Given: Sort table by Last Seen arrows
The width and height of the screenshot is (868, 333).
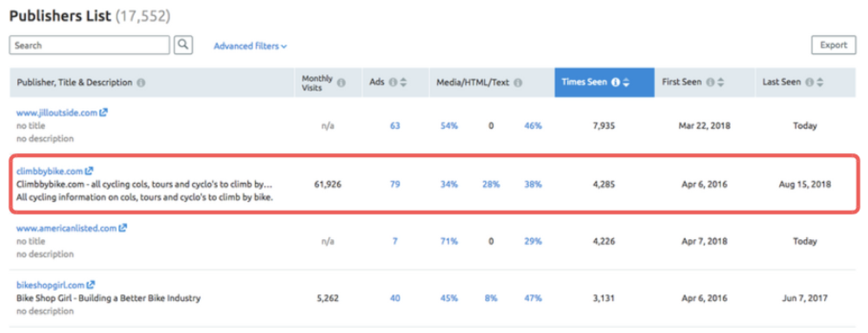Looking at the screenshot, I should [820, 82].
